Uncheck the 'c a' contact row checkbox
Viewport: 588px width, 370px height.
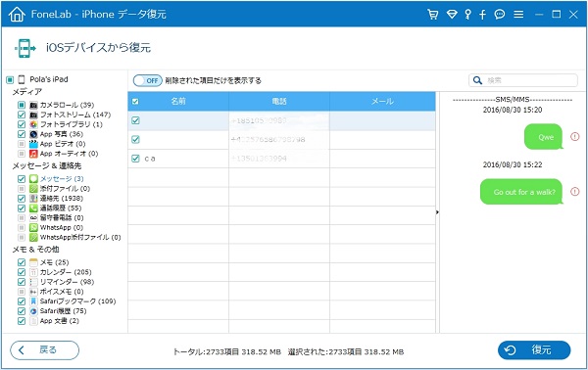[135, 159]
